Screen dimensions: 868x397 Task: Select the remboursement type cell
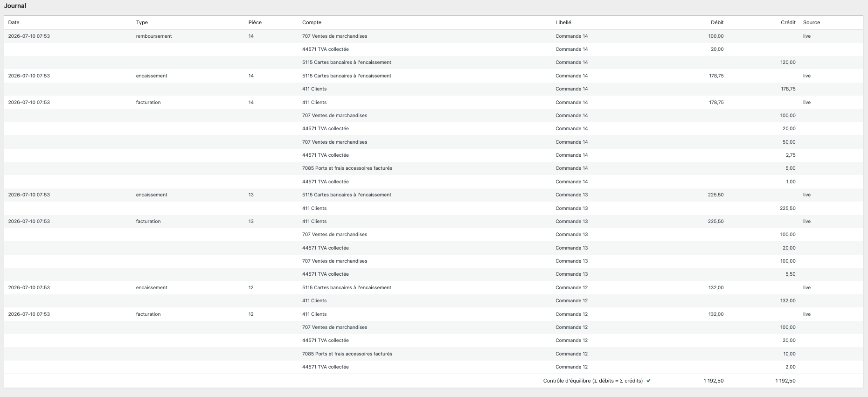(x=154, y=36)
